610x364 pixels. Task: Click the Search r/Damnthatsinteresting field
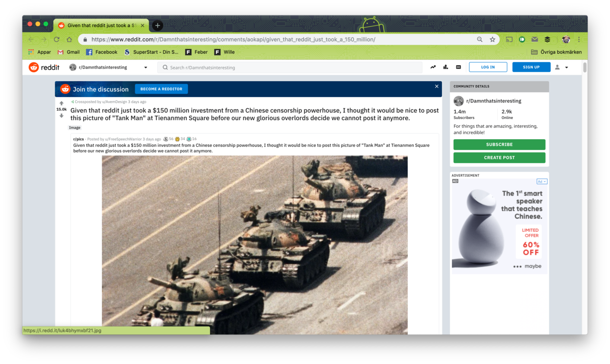pos(290,67)
